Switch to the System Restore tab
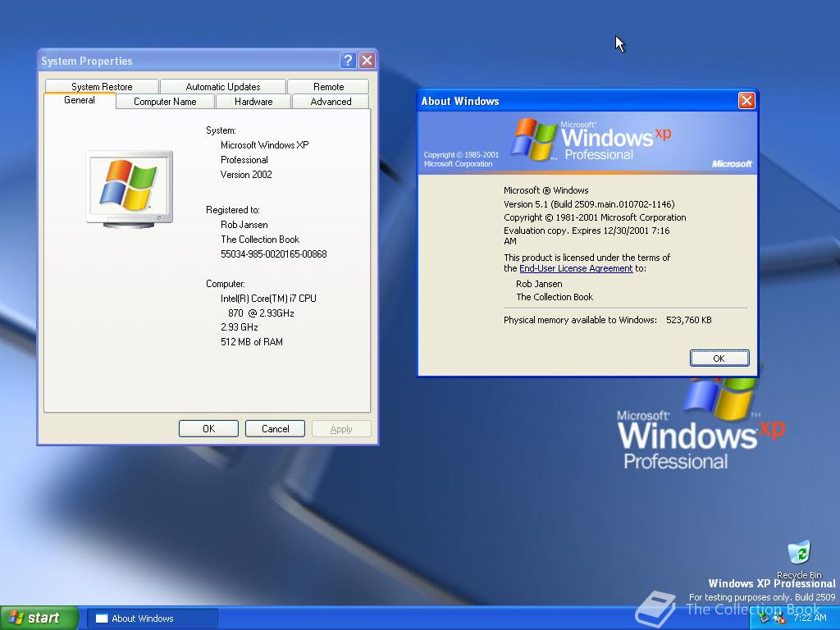Viewport: 840px width, 630px height. (102, 87)
